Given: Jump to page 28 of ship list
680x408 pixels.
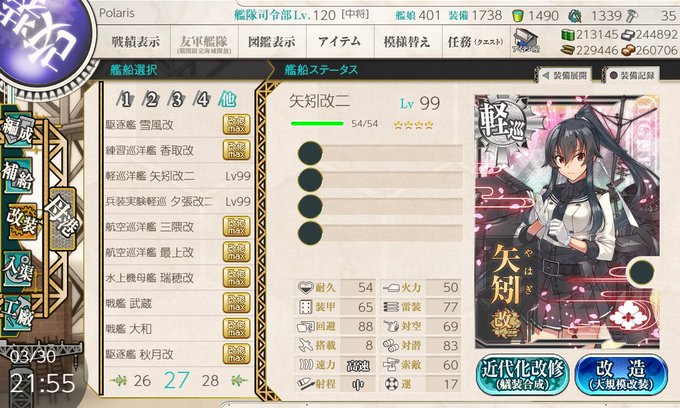Looking at the screenshot, I should [x=210, y=381].
